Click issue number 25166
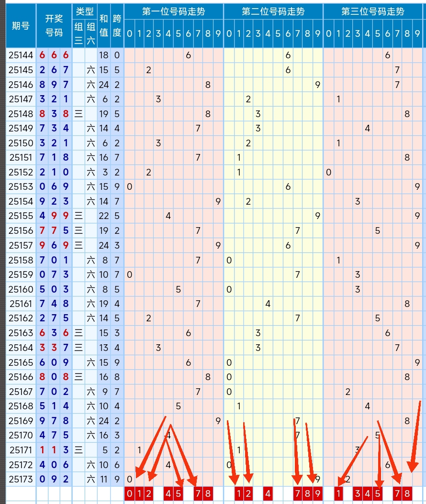The width and height of the screenshot is (426, 504). (21, 377)
